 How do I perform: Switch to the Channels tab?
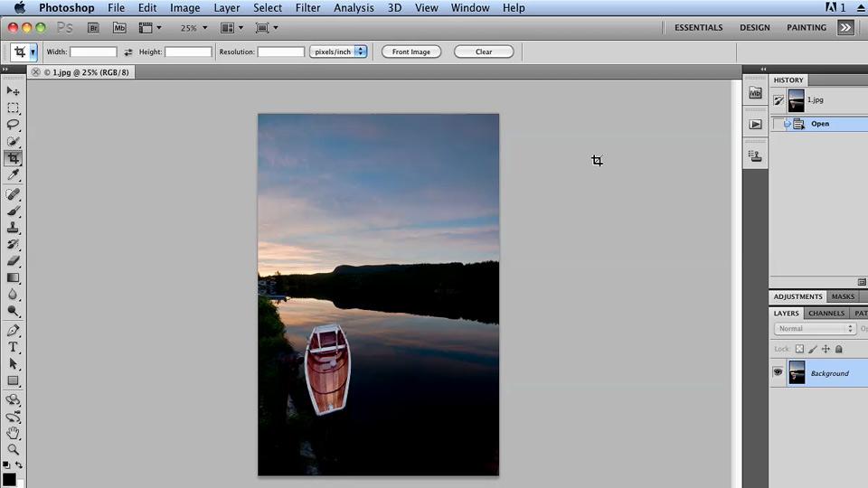[x=826, y=314]
